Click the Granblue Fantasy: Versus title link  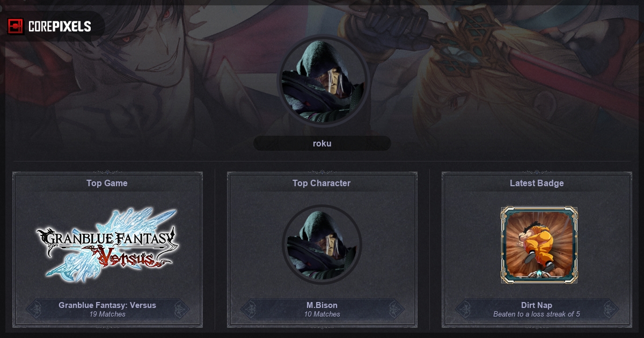tap(107, 305)
